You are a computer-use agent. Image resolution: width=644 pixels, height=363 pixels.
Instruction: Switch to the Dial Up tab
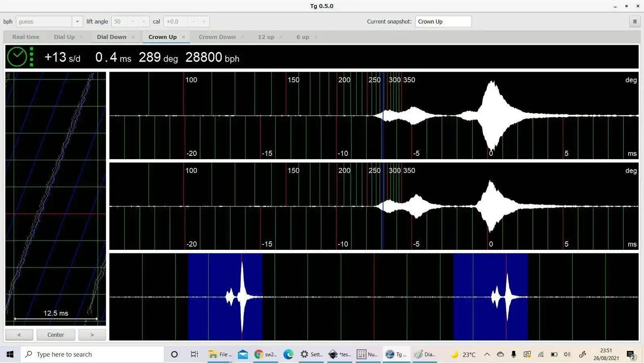64,37
